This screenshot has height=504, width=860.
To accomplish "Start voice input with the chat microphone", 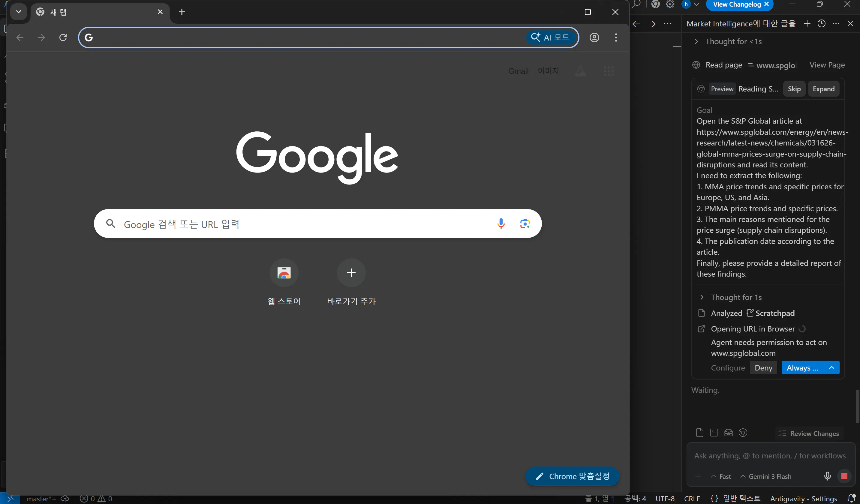I will coord(828,476).
